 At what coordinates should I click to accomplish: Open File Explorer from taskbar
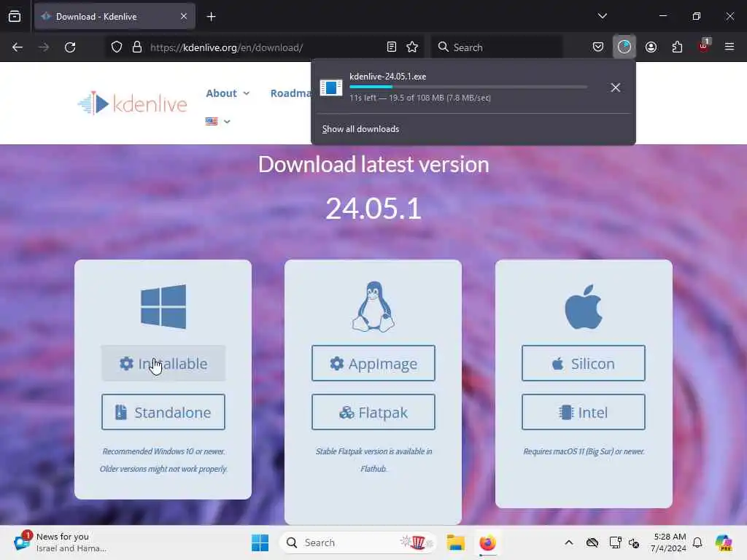pyautogui.click(x=455, y=542)
